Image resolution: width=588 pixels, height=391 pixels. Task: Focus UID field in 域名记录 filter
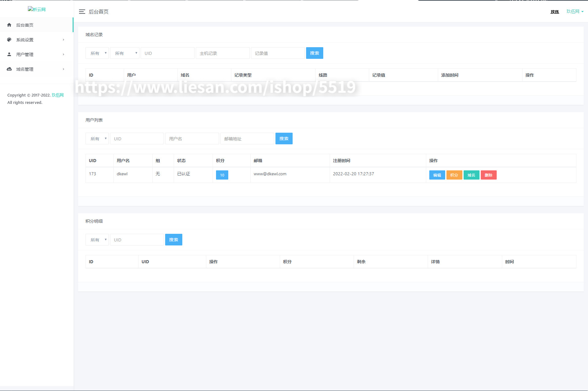[168, 53]
